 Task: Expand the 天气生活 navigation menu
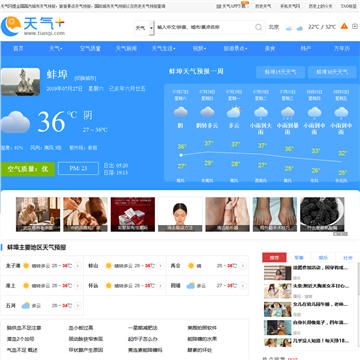click(163, 49)
